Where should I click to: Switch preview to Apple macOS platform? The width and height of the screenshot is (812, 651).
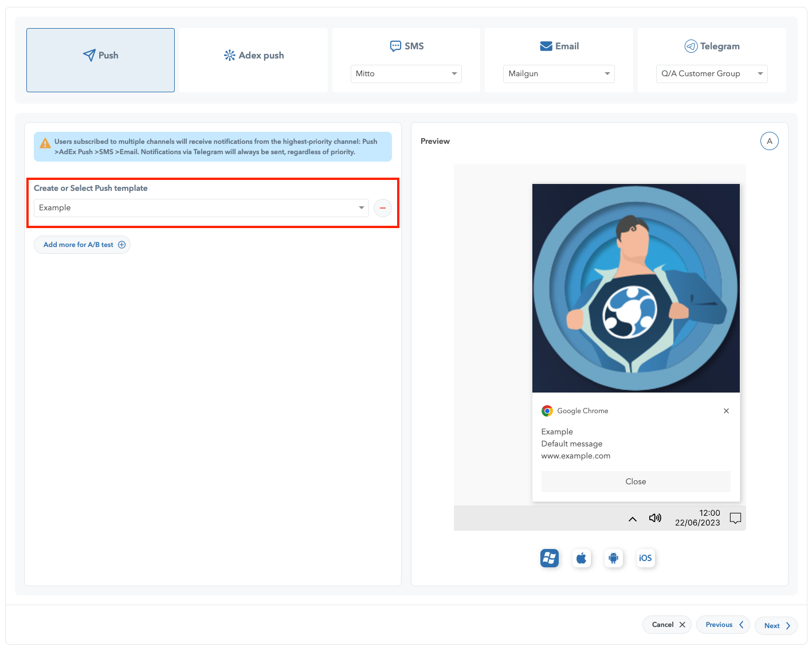(x=581, y=558)
